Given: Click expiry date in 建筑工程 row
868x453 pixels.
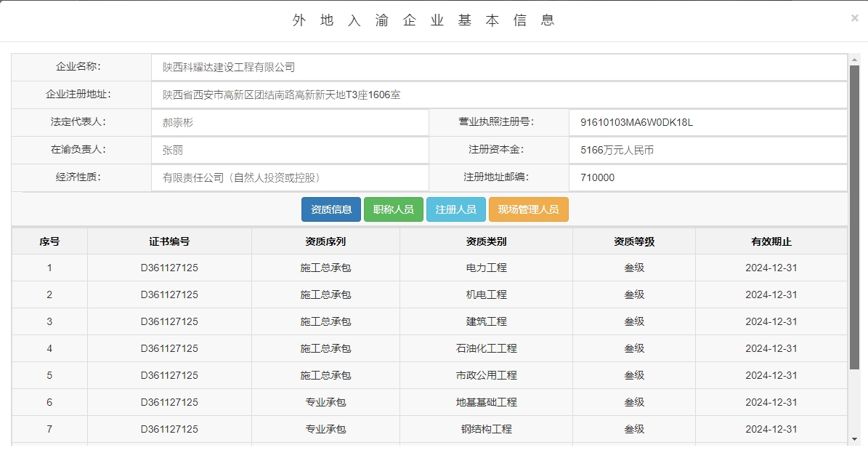Looking at the screenshot, I should [x=771, y=321].
